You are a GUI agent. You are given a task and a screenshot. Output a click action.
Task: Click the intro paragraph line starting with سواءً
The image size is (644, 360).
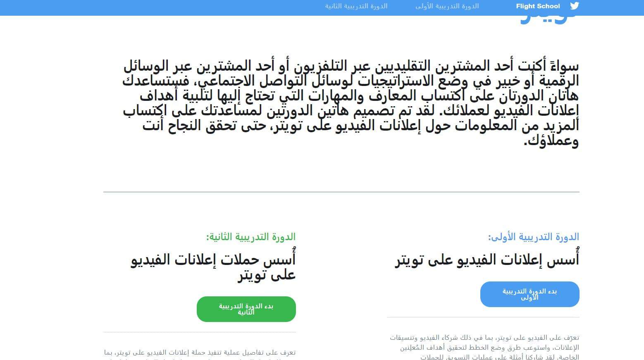tap(351, 66)
